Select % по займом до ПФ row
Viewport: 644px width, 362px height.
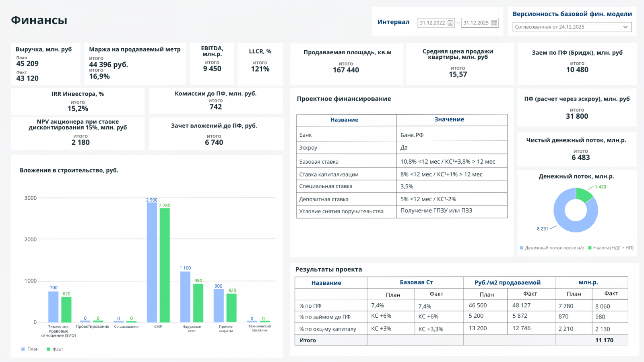(x=325, y=317)
